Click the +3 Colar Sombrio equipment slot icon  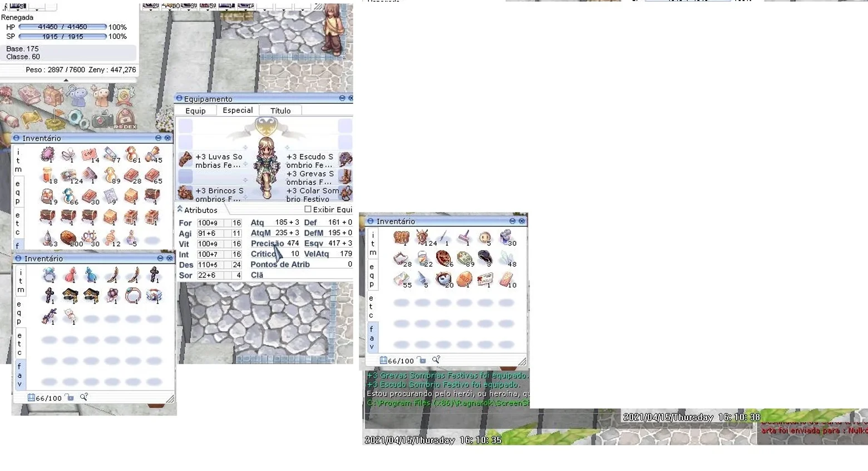click(x=345, y=194)
